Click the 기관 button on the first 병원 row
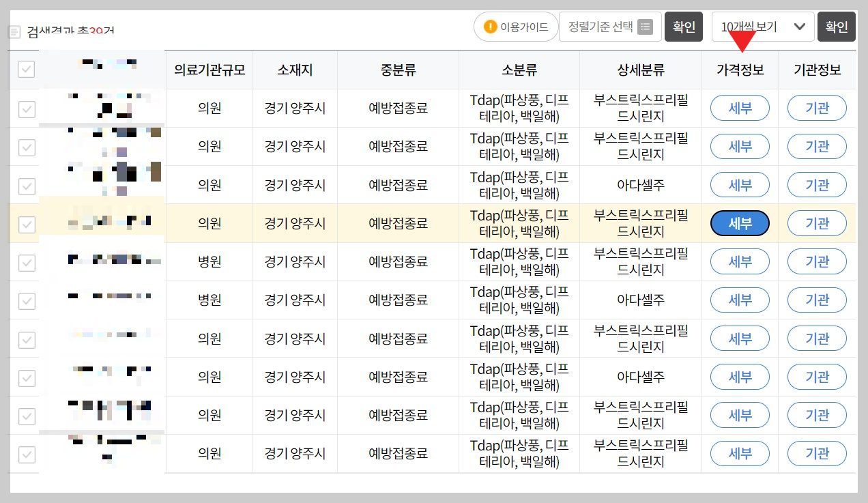The image size is (868, 503). point(817,261)
